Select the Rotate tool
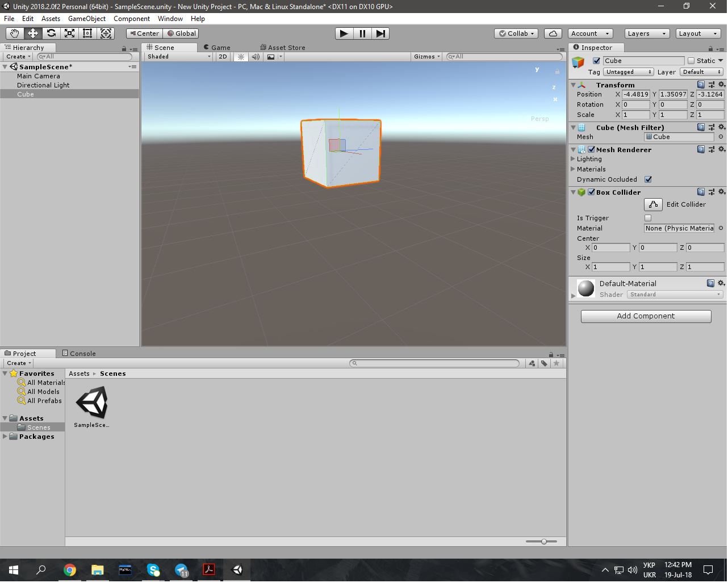The image size is (728, 587). pyautogui.click(x=51, y=33)
